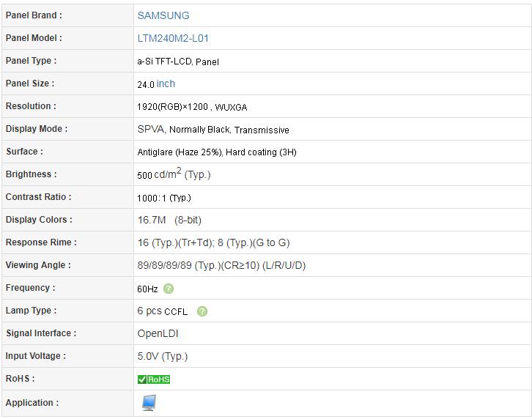Select the 24.0 panel size value
The image size is (532, 419).
tap(146, 84)
